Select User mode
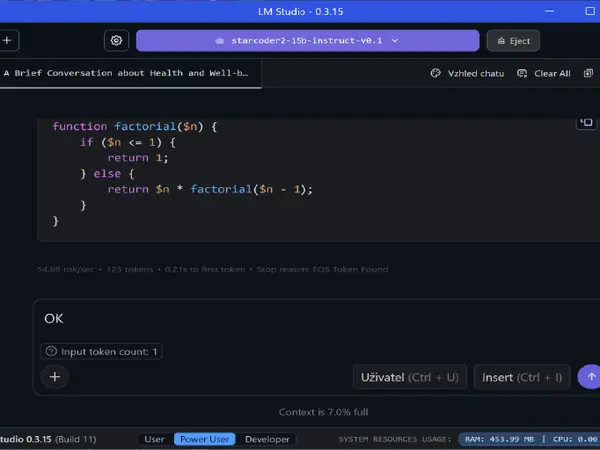This screenshot has height=450, width=600. point(154,439)
